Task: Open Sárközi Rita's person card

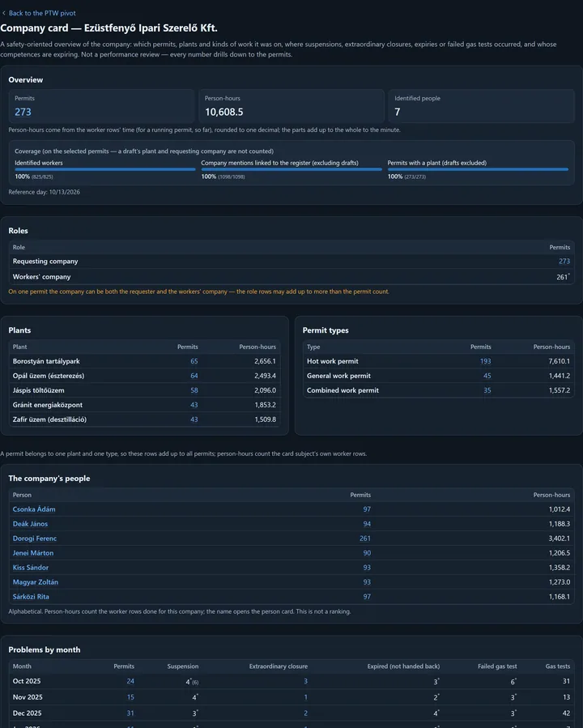Action: (x=31, y=597)
